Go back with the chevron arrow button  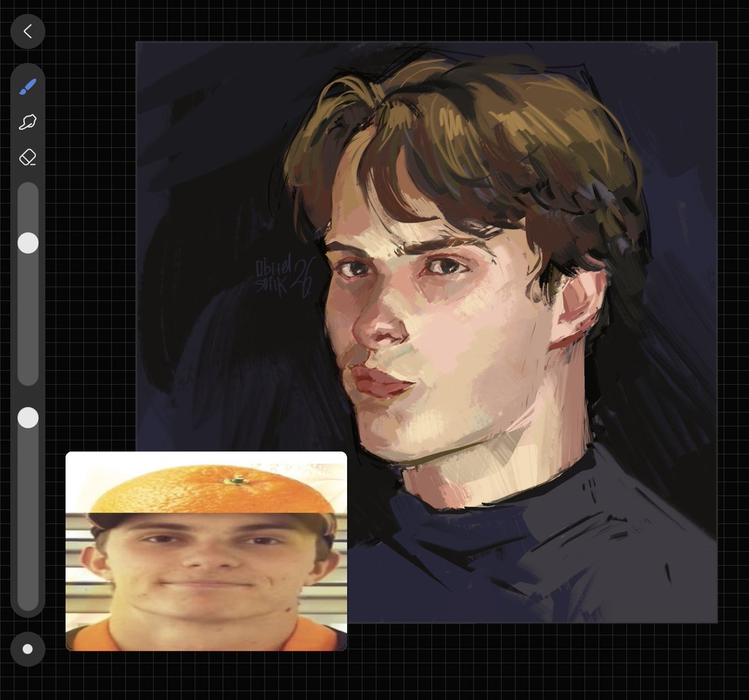[27, 31]
